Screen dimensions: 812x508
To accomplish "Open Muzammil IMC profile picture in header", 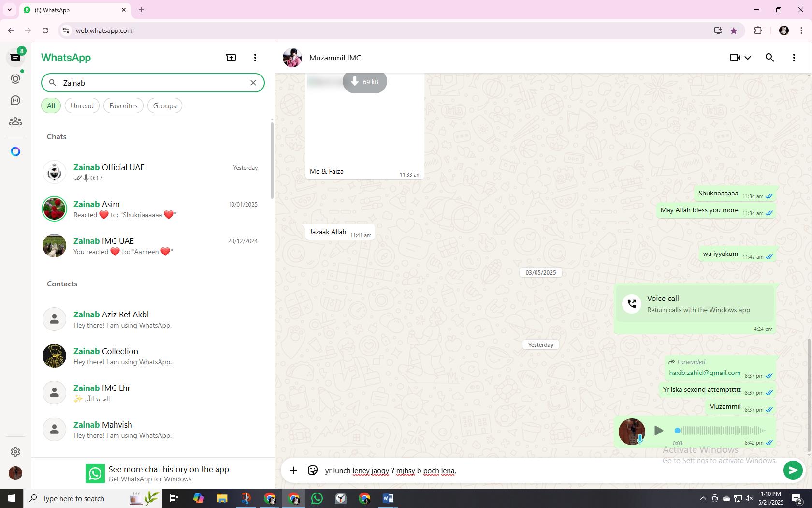I will (292, 58).
